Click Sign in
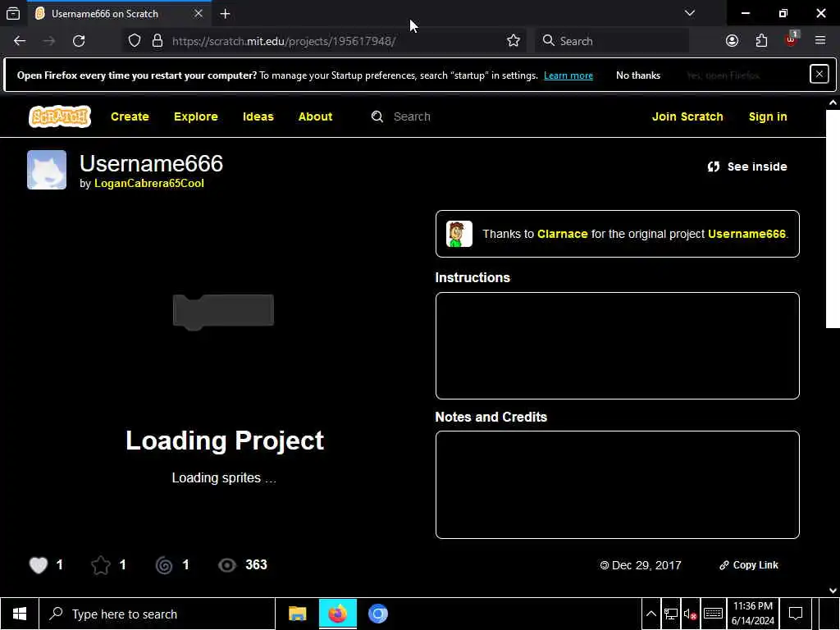This screenshot has height=630, width=840. pos(768,116)
